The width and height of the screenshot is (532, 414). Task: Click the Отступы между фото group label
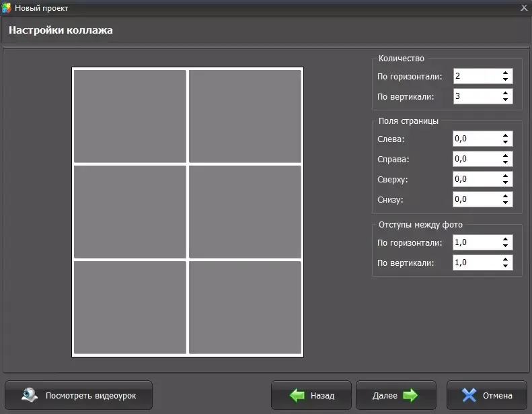point(421,224)
